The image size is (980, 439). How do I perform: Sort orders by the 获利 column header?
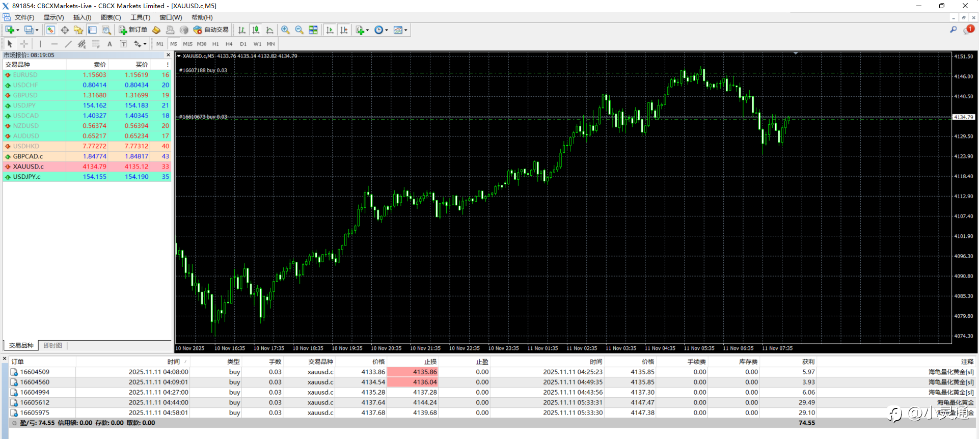tap(808, 362)
